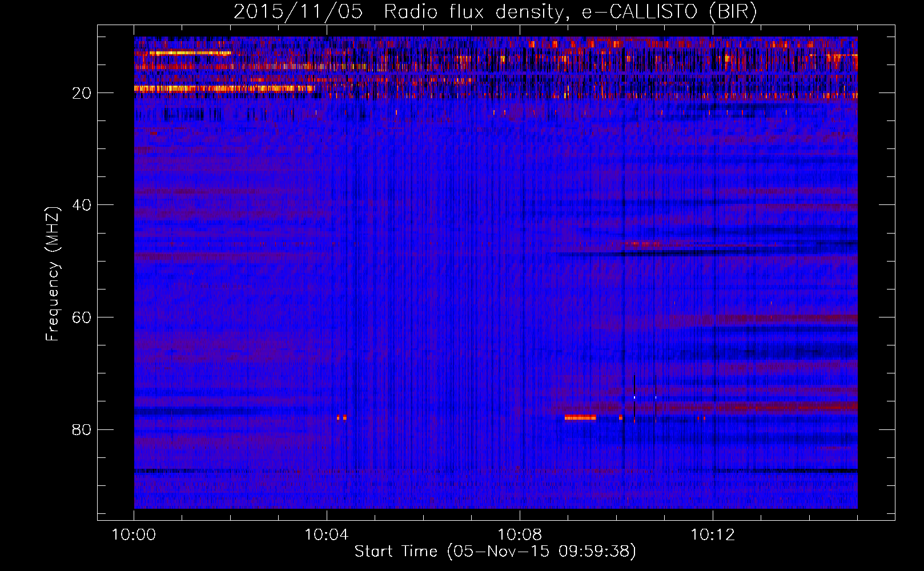This screenshot has height=571, width=924.
Task: Click the "10:04" time tick label
Action: pos(327,534)
